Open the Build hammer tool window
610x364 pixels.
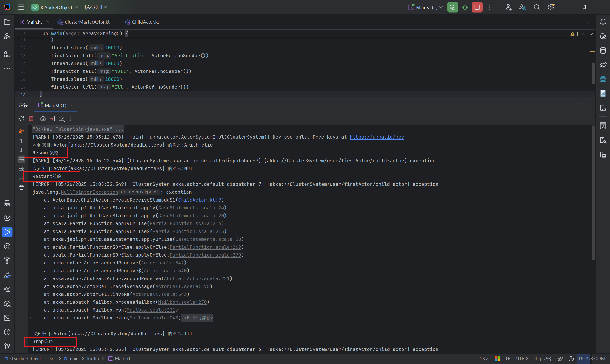7,261
